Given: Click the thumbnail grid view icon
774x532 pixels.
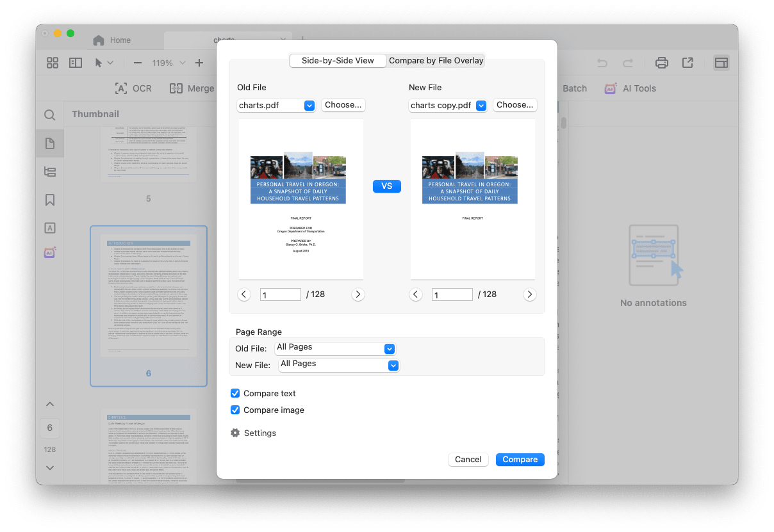Looking at the screenshot, I should point(53,63).
